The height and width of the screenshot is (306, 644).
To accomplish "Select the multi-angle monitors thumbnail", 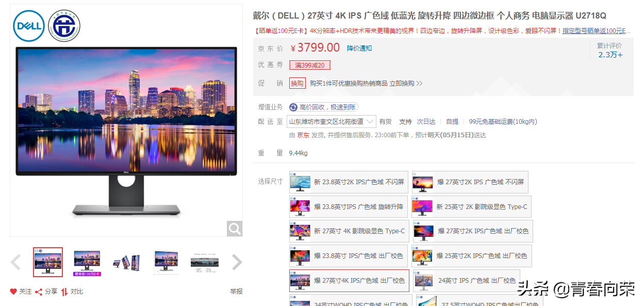I will pyautogui.click(x=126, y=262).
